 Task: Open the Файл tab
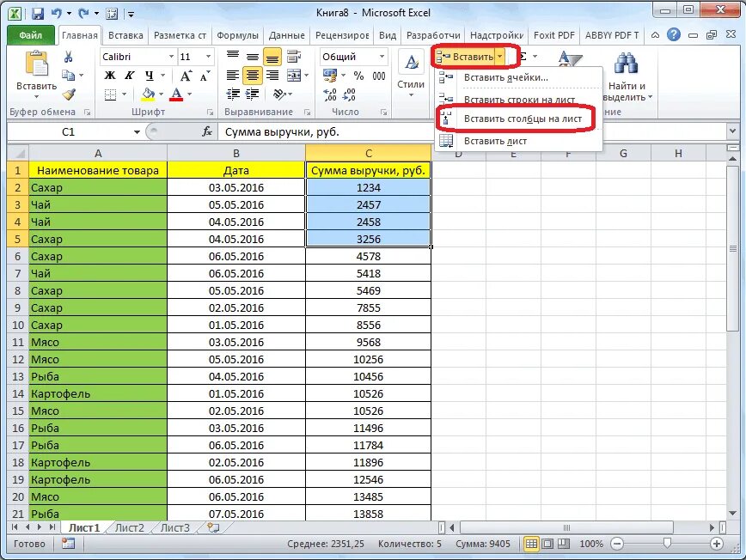(x=30, y=35)
